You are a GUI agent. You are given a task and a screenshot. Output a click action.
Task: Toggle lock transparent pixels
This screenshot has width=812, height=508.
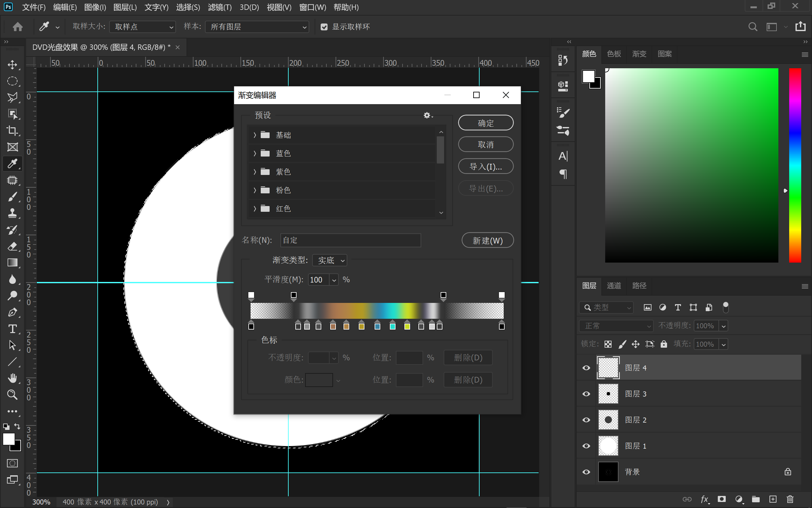(608, 344)
